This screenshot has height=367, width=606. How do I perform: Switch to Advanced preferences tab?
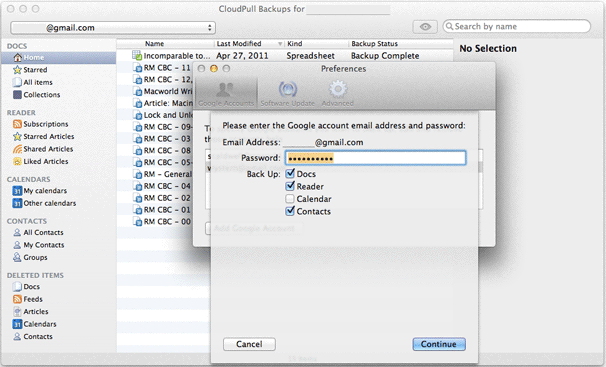[337, 94]
